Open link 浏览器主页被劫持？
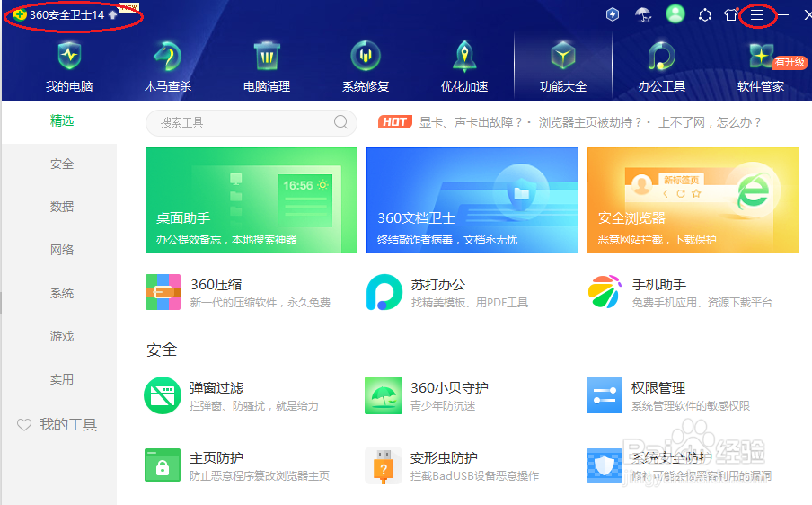The image size is (812, 505). click(x=590, y=123)
